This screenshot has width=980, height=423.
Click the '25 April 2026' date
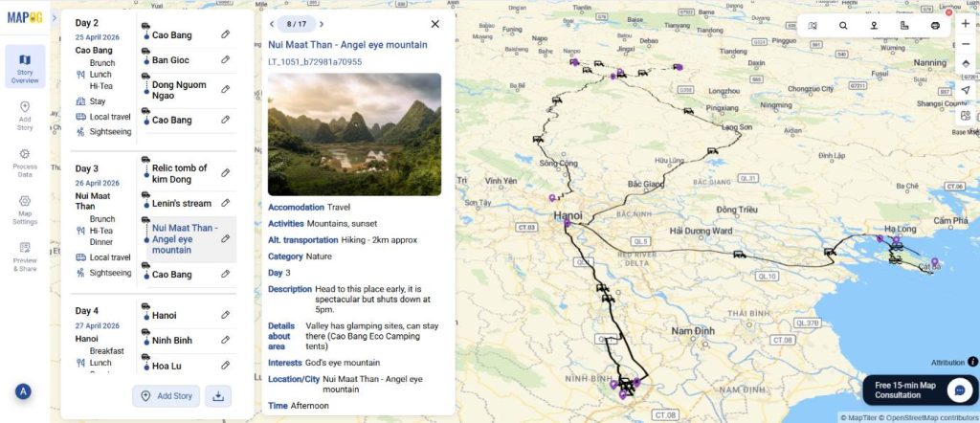tap(98, 37)
